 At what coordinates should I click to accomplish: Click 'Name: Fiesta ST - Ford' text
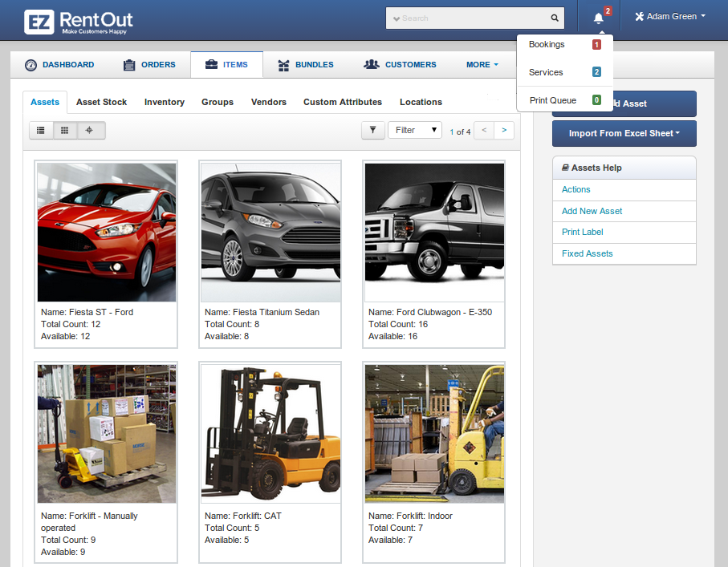(87, 312)
